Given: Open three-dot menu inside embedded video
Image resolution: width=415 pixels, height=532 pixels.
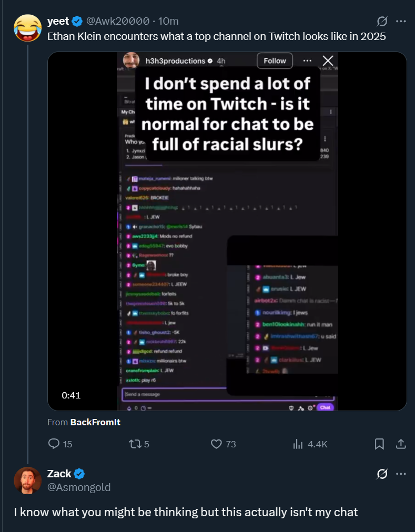Looking at the screenshot, I should (308, 61).
